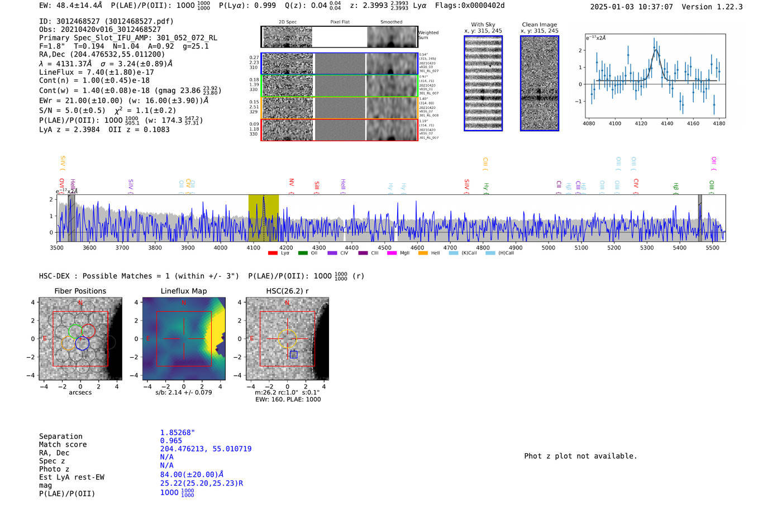782x532 pixels.
Task: Click the blue fiber circle in Fiber Positions
Action: pos(82,343)
